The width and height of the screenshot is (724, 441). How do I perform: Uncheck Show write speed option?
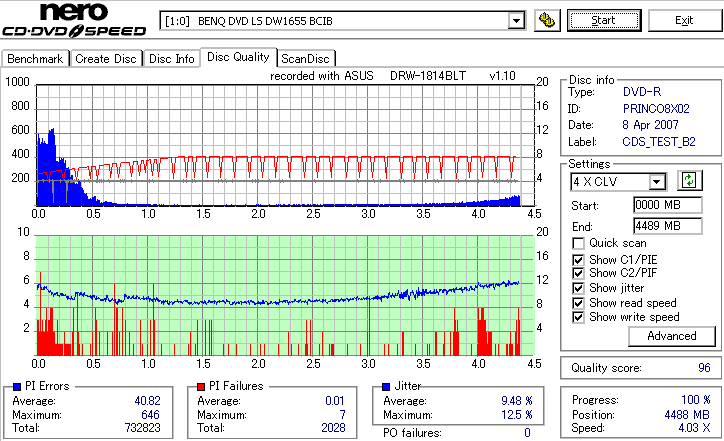coord(578,317)
